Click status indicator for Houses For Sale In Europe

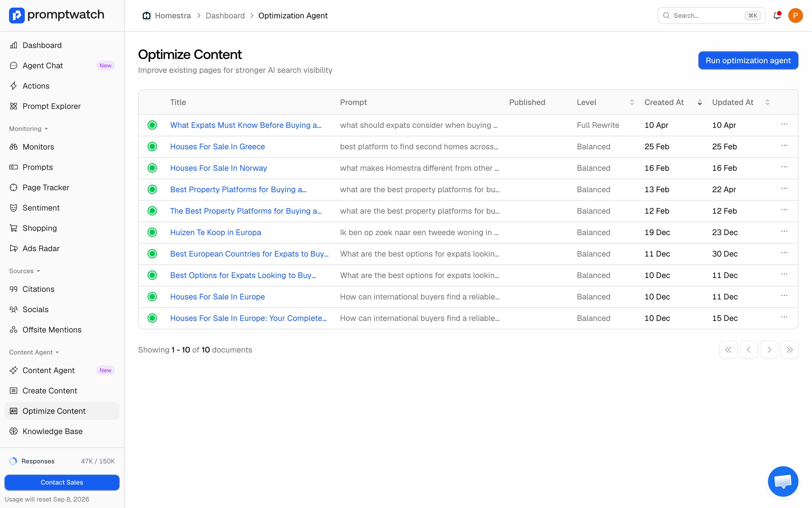click(x=152, y=297)
